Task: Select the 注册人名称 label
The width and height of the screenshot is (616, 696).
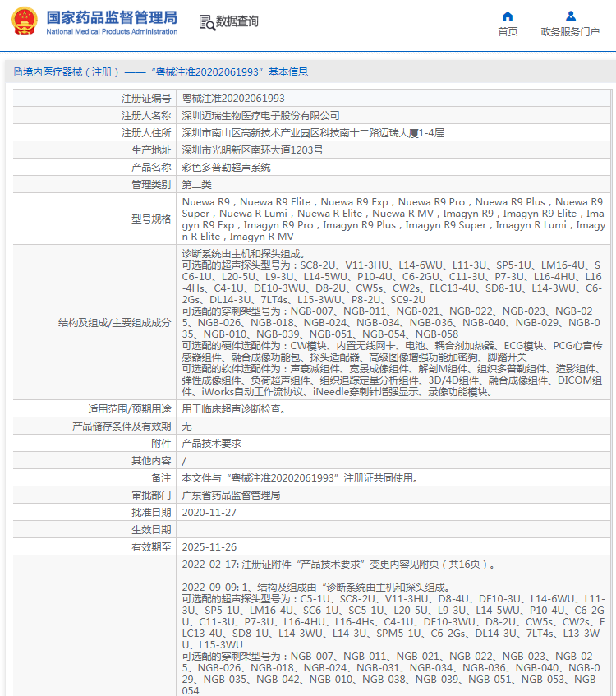Action: 146,115
